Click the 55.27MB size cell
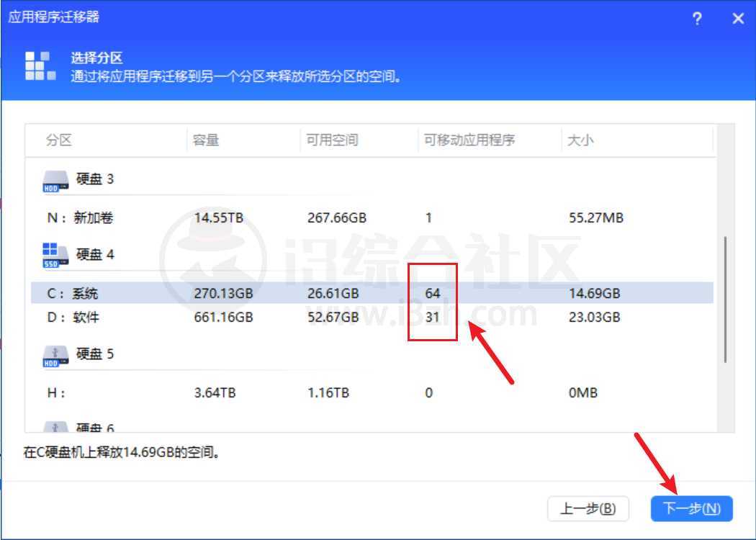This screenshot has height=540, width=756. [x=596, y=218]
